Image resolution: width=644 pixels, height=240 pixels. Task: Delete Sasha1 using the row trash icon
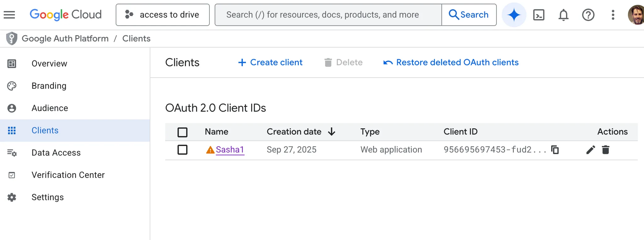point(606,150)
